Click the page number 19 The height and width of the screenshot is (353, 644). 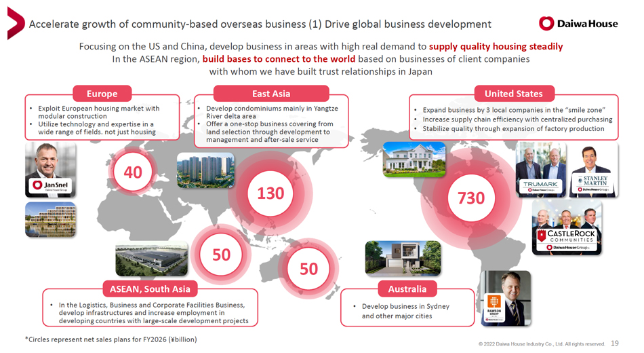tap(615, 343)
